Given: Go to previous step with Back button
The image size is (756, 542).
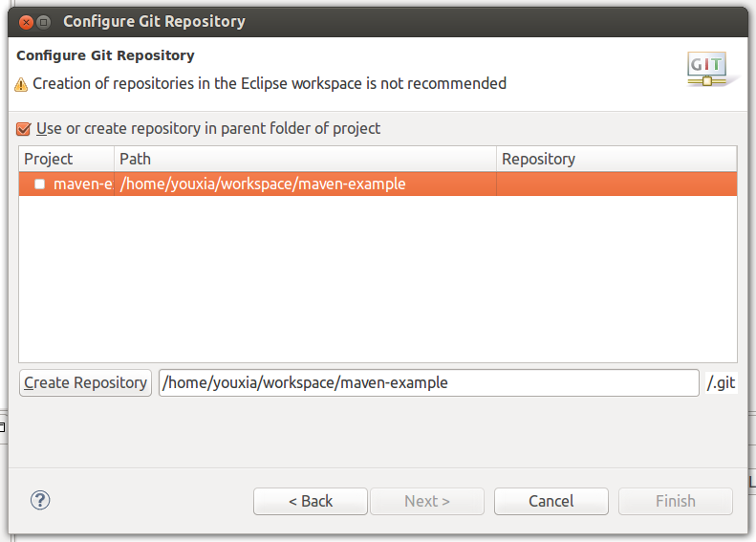Looking at the screenshot, I should pyautogui.click(x=311, y=501).
